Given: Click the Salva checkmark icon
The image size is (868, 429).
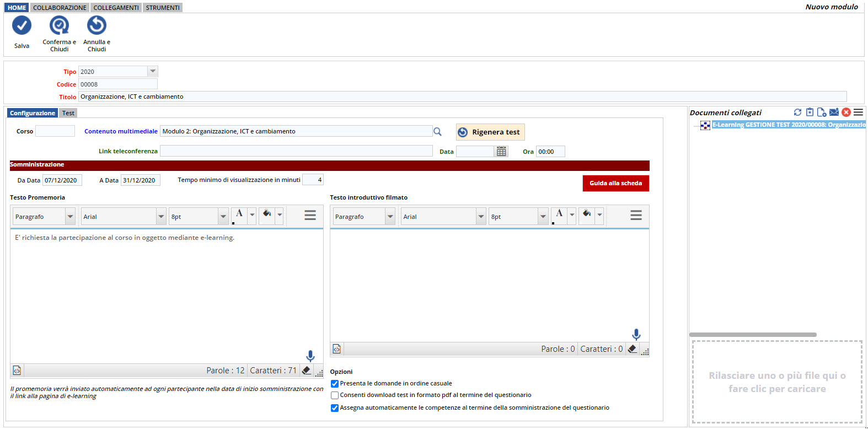Looking at the screenshot, I should (22, 25).
